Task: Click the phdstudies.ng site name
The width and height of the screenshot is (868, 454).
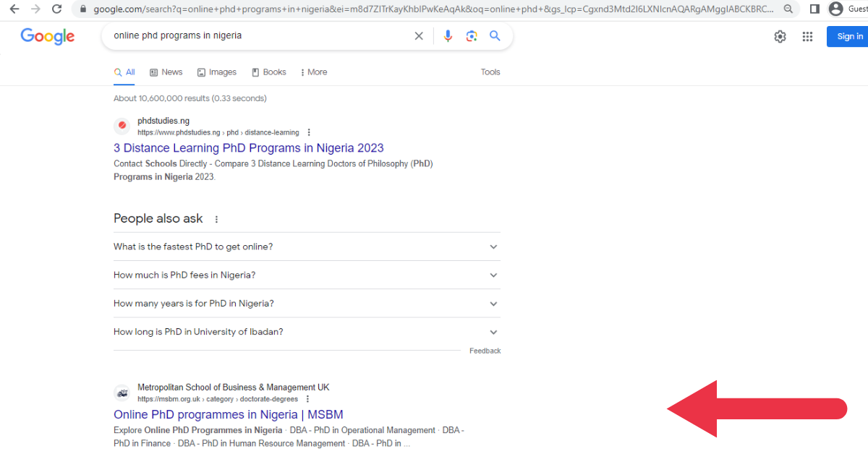Action: (x=163, y=121)
